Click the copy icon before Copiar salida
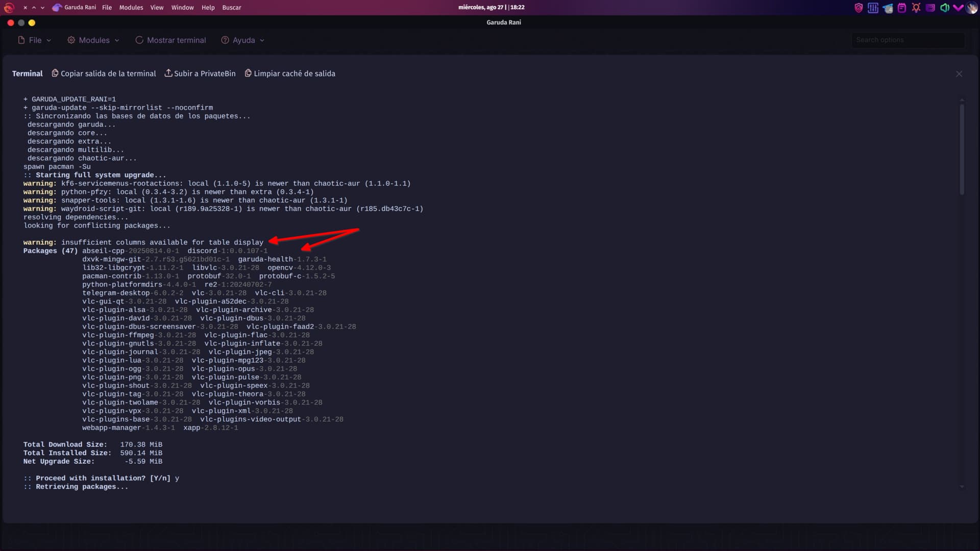The width and height of the screenshot is (980, 551). pyautogui.click(x=55, y=73)
